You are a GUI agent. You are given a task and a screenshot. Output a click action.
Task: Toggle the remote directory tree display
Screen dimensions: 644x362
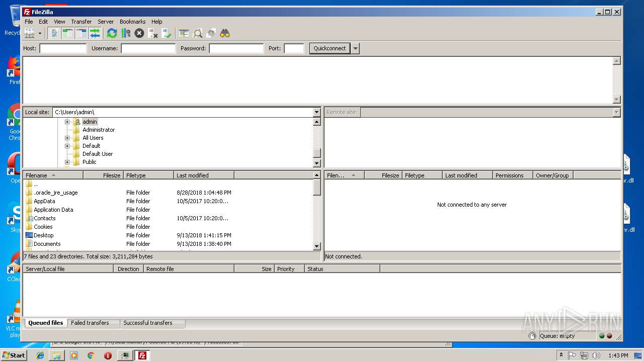[x=82, y=33]
